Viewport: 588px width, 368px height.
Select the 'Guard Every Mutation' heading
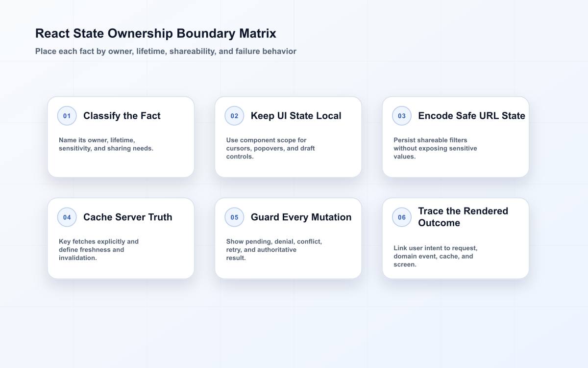coord(301,217)
